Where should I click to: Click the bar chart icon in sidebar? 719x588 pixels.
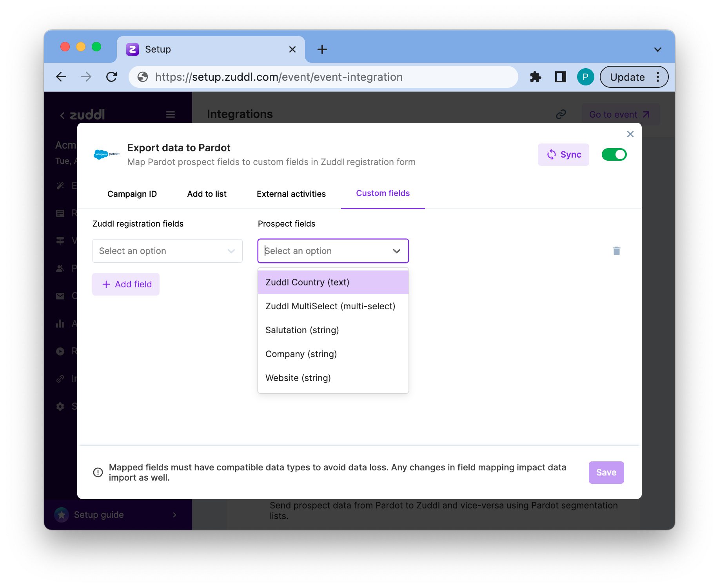pos(60,323)
